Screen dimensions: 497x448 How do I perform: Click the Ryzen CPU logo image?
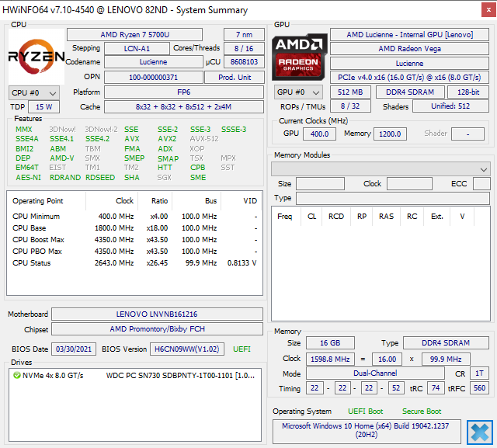(36, 57)
